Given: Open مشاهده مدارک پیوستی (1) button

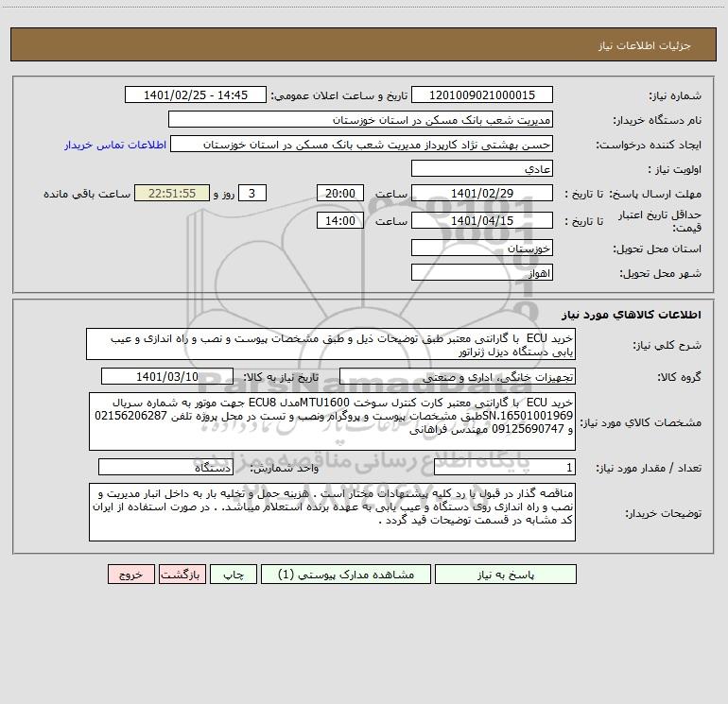Looking at the screenshot, I should 346,575.
